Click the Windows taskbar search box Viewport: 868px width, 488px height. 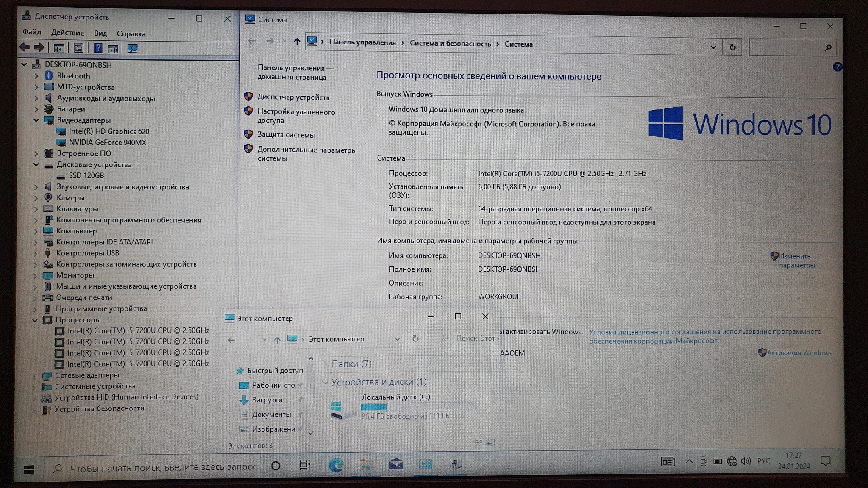pos(163,467)
